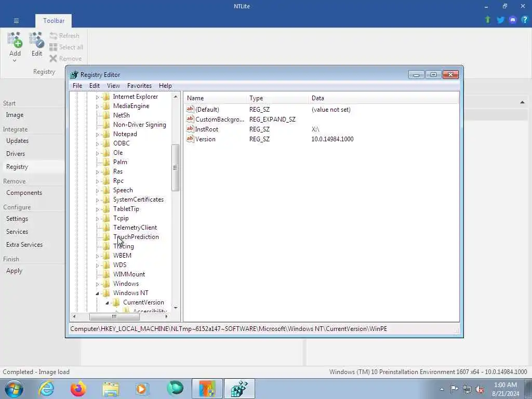Open the Add dropdown arrow
The width and height of the screenshot is (532, 399).
tap(15, 61)
